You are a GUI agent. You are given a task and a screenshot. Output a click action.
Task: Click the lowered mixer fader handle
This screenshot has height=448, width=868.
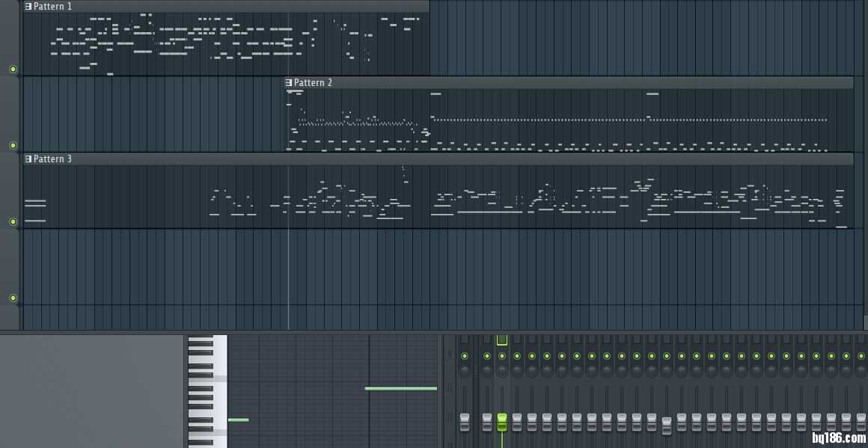pos(667,426)
